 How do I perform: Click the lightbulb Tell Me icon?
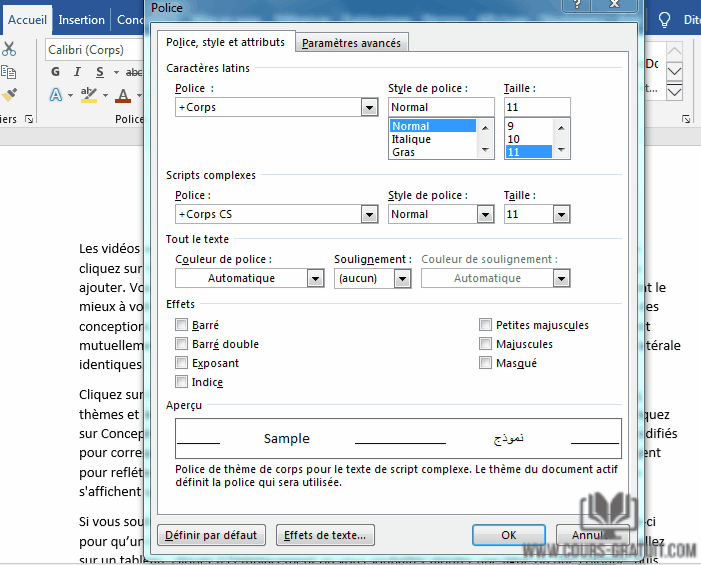click(x=664, y=19)
